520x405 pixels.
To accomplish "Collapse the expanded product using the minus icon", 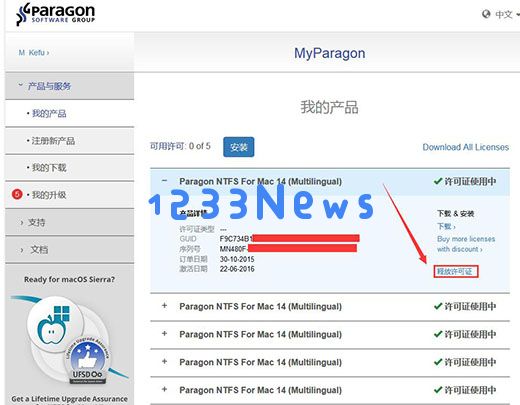I will 164,181.
